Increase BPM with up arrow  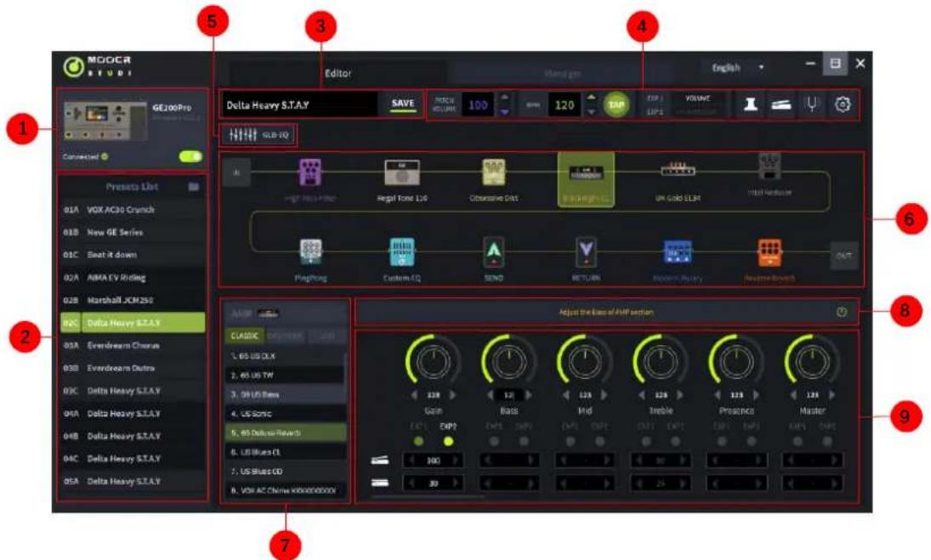click(591, 98)
